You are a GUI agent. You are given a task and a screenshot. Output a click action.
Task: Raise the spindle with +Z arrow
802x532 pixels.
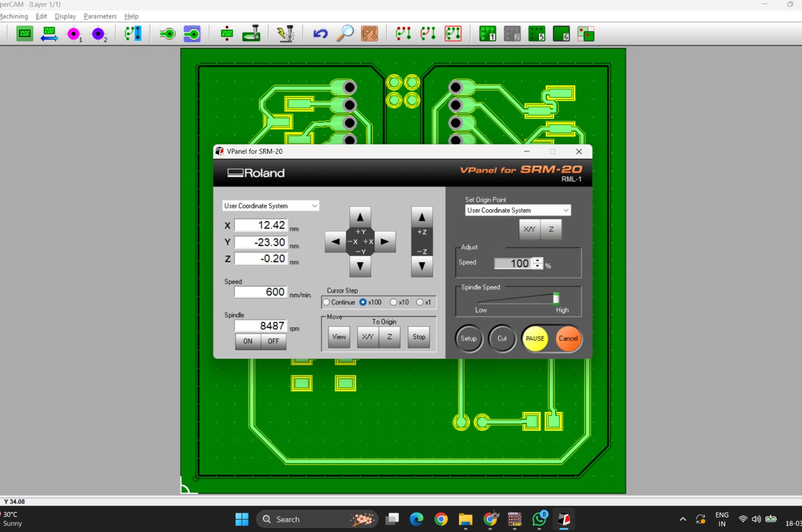tap(422, 217)
